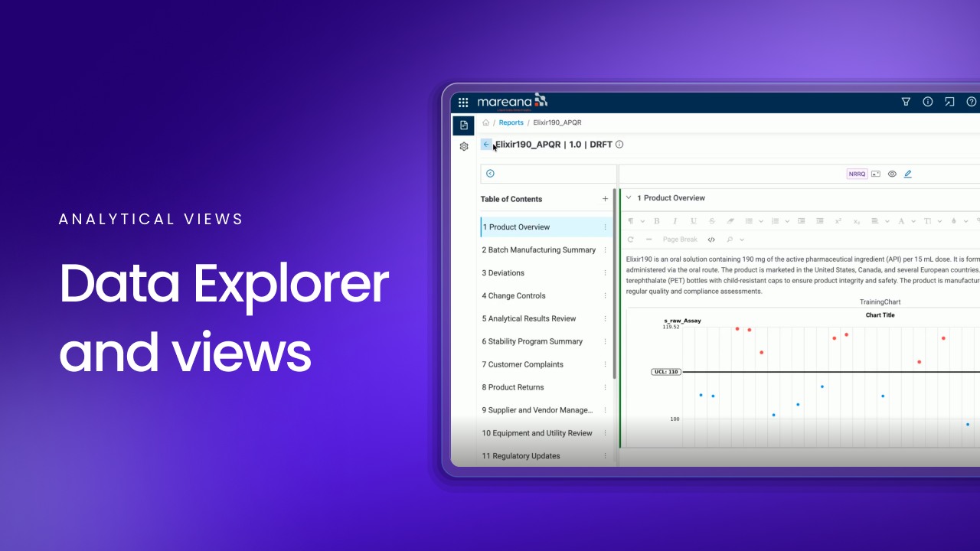Click the clear formatting eraser

coord(730,221)
